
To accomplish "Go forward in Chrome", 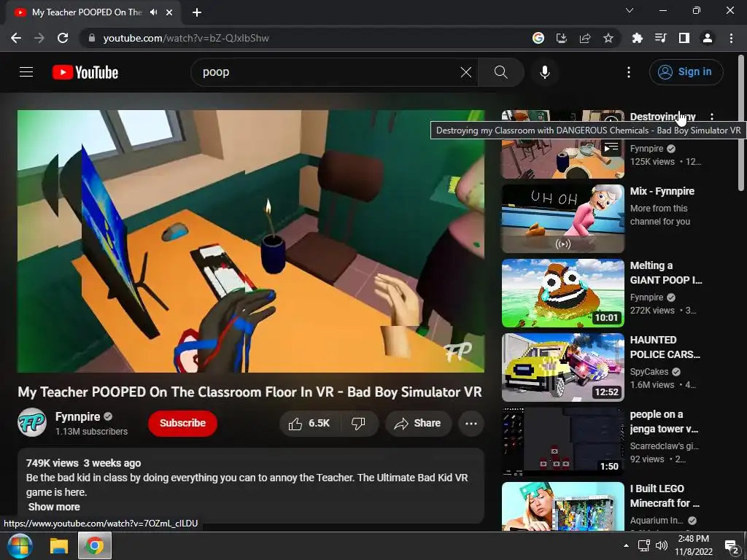I will (39, 38).
